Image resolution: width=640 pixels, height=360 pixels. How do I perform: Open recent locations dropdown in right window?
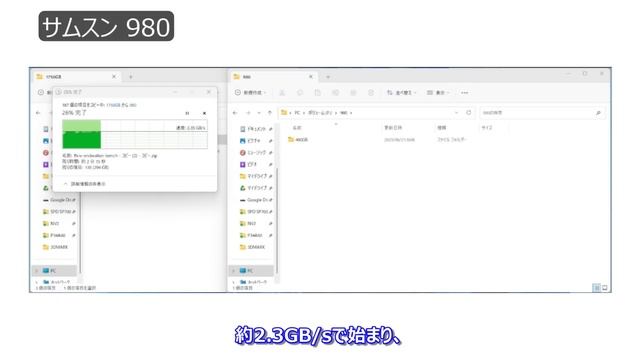coord(259,113)
